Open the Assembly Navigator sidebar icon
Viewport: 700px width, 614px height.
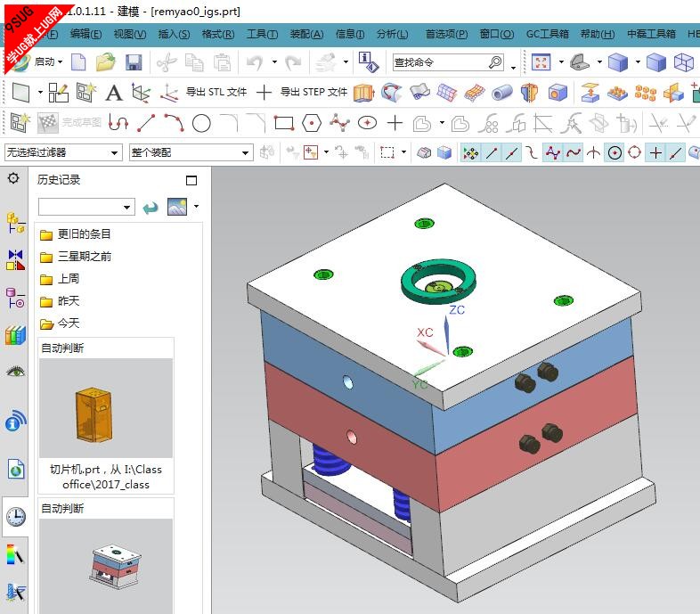(x=16, y=223)
